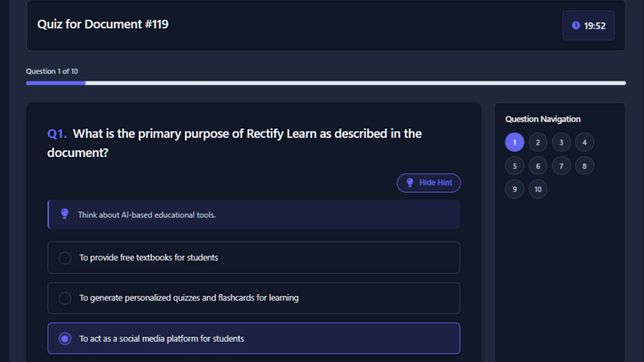This screenshot has width=644, height=362.
Task: Hide the hint with Hide Hint button
Action: click(428, 182)
